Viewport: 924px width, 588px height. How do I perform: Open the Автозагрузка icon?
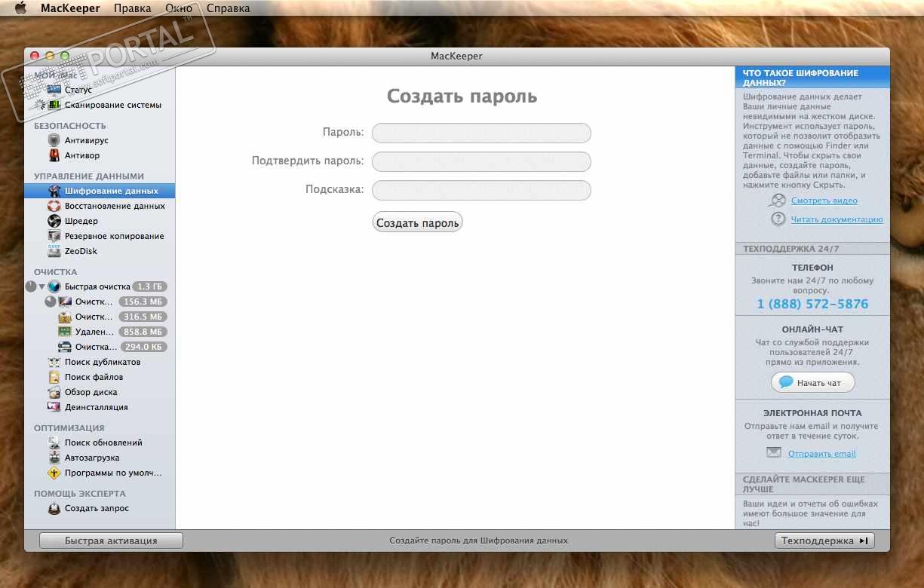pyautogui.click(x=54, y=458)
